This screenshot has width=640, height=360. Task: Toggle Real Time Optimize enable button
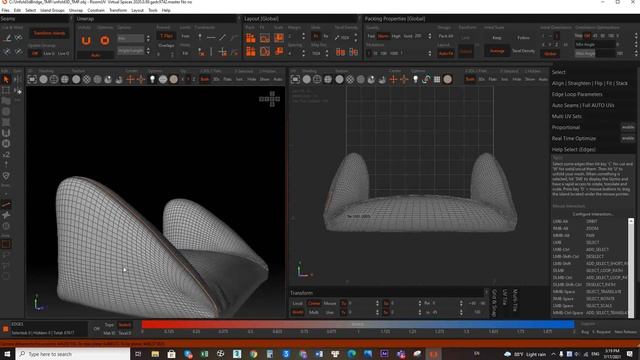628,138
